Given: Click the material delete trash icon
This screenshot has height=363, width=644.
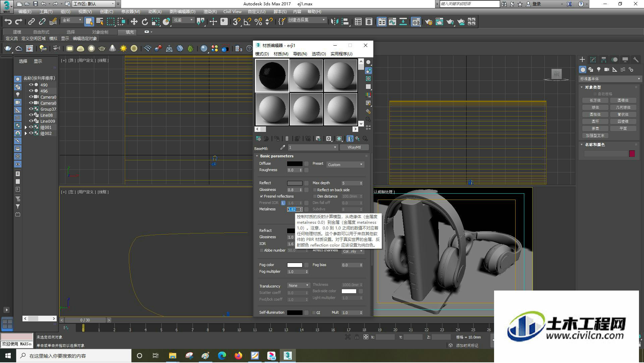Looking at the screenshot, I should [x=287, y=139].
